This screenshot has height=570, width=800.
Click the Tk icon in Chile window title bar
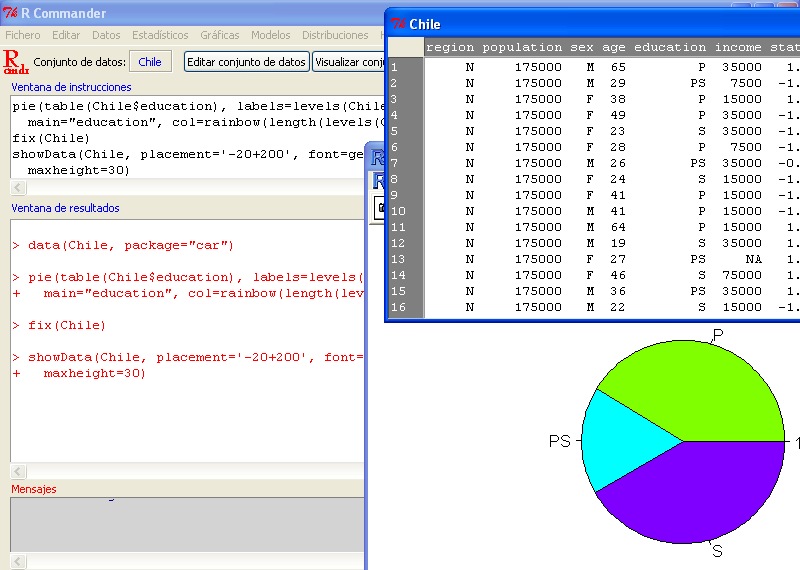click(398, 24)
